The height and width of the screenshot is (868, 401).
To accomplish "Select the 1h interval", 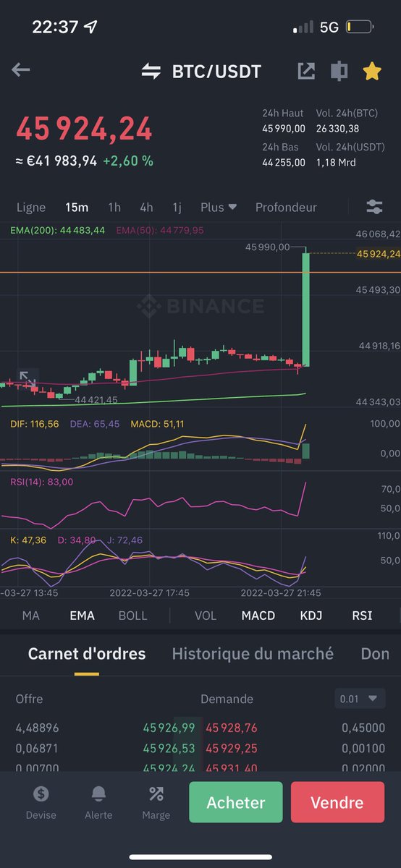I will (114, 207).
